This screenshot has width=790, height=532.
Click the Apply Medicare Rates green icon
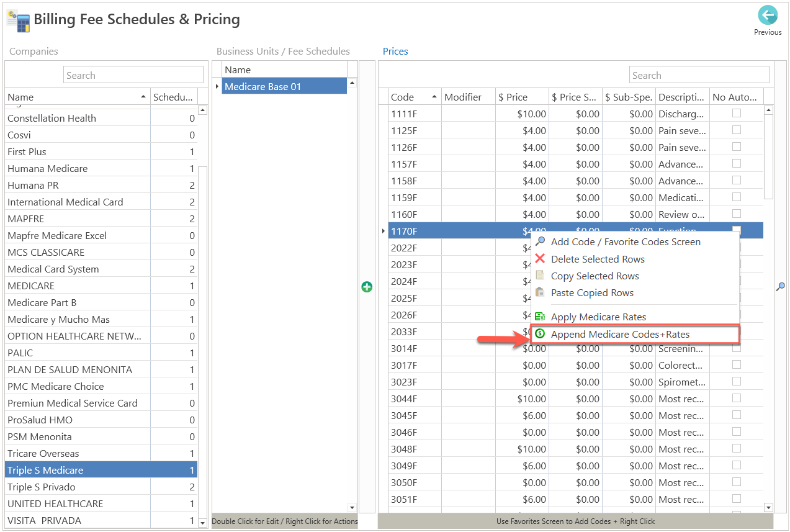click(x=540, y=317)
